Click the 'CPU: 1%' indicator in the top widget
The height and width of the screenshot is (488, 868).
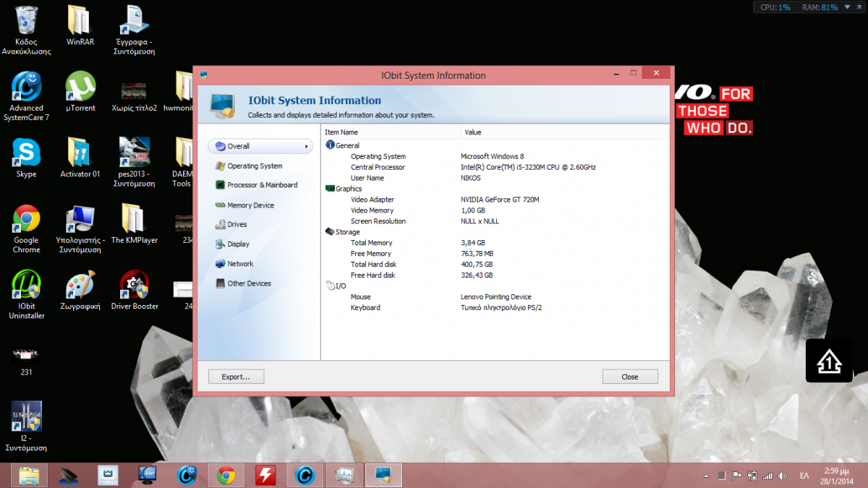click(x=775, y=7)
